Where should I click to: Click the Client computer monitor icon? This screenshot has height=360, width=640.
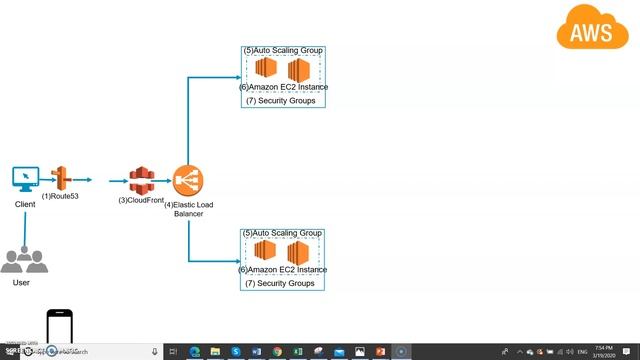point(26,179)
